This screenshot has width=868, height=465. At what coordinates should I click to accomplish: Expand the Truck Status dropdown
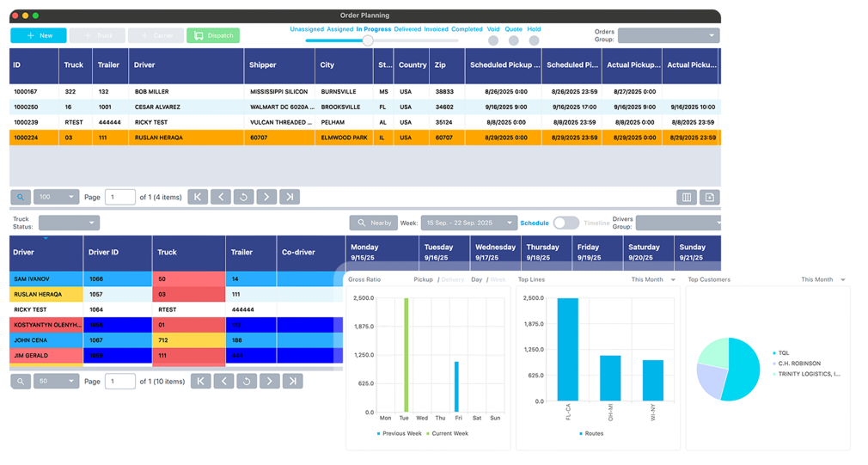coord(69,223)
